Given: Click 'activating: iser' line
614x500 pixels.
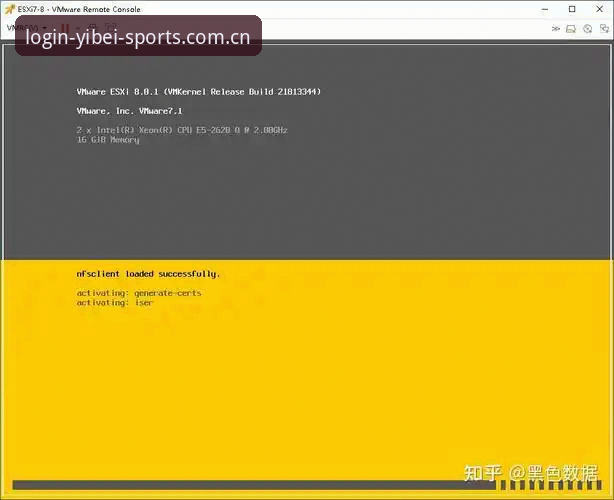Looking at the screenshot, I should tap(114, 303).
